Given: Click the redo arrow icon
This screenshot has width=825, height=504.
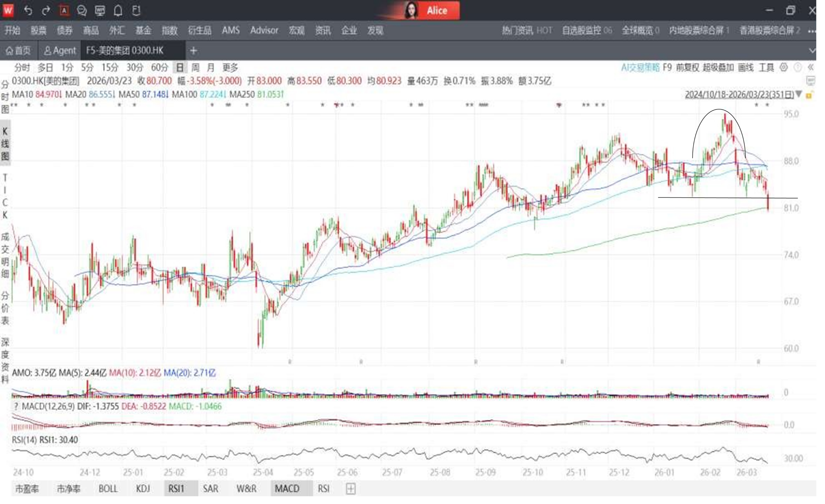Looking at the screenshot, I should (46, 11).
